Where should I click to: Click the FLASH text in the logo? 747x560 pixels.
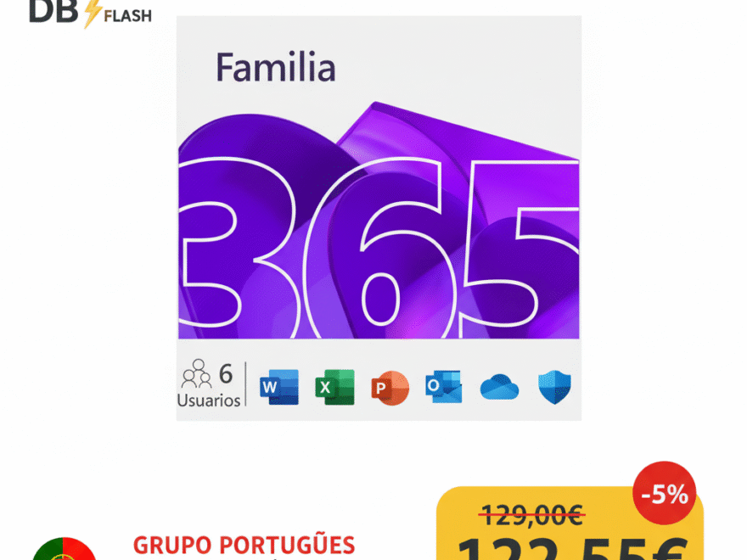point(127,16)
